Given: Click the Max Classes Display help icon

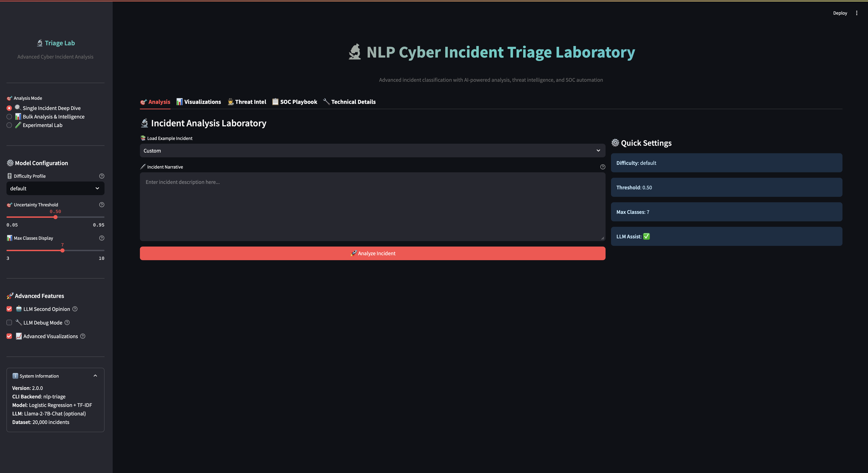Looking at the screenshot, I should click(101, 238).
